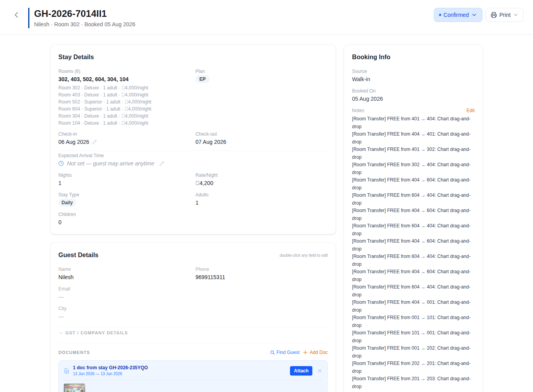
Task: Click 'Not set — guest may arrive anytime' text
Action: tap(111, 163)
